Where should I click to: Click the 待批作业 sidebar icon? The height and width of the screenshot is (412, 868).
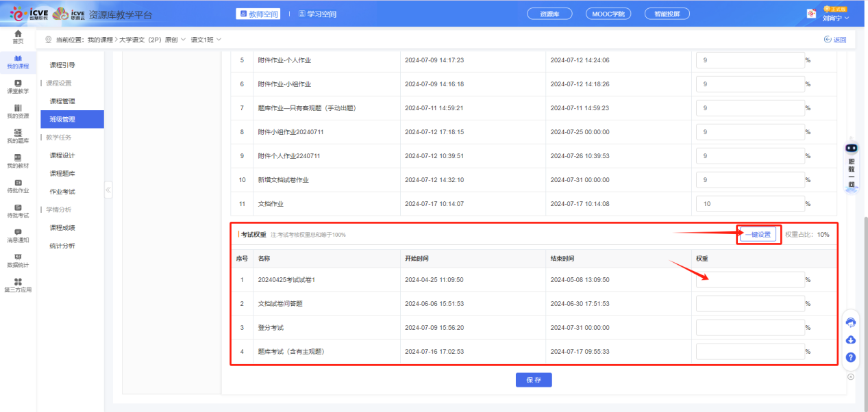coord(18,185)
